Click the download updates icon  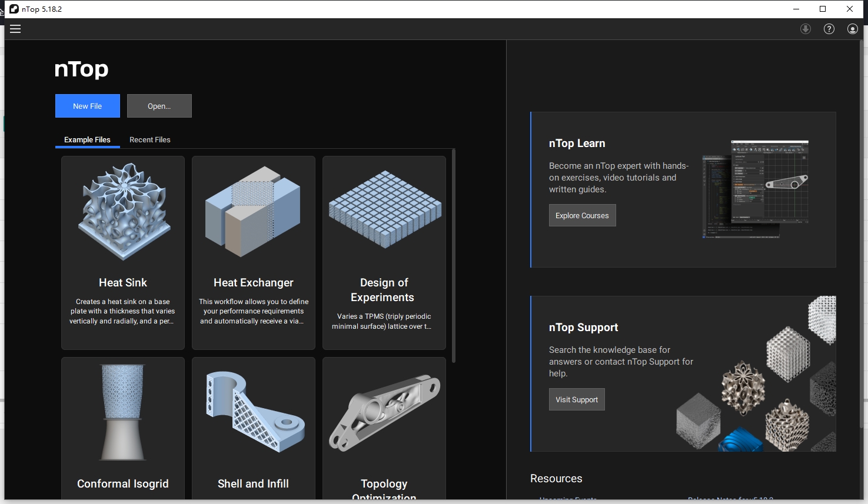coord(806,29)
